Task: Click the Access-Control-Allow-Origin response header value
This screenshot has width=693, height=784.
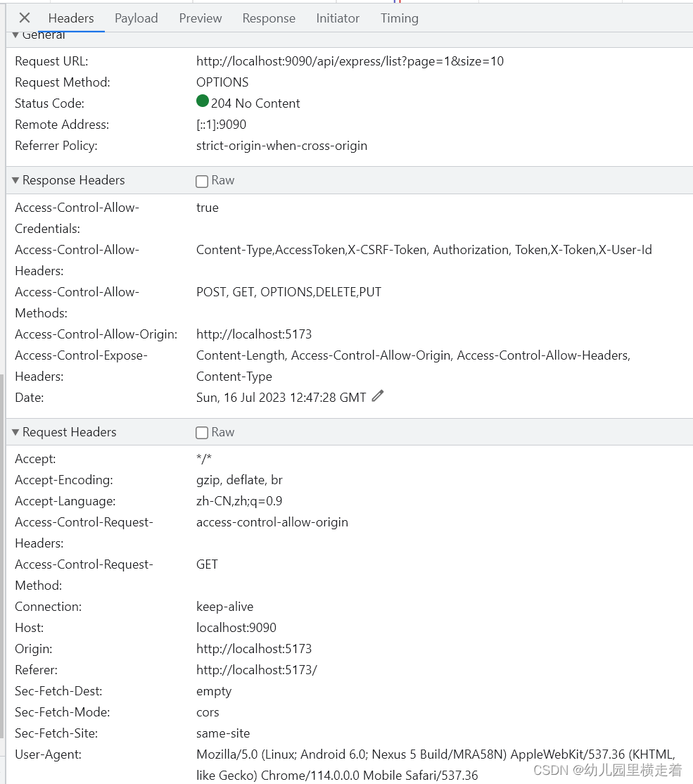Action: pos(254,334)
